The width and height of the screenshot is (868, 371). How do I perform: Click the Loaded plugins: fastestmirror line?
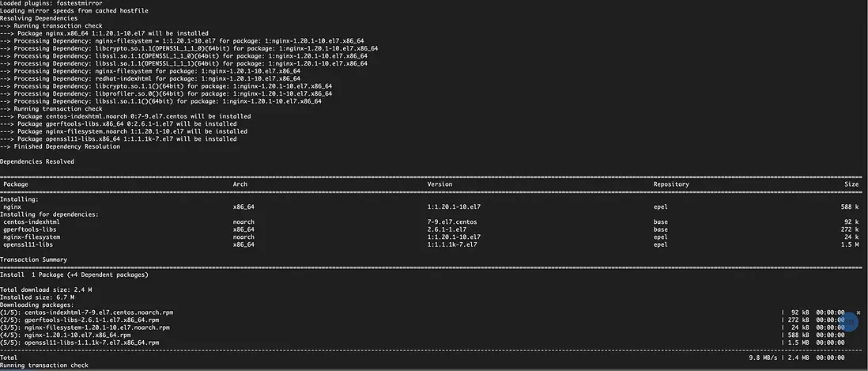(x=49, y=3)
